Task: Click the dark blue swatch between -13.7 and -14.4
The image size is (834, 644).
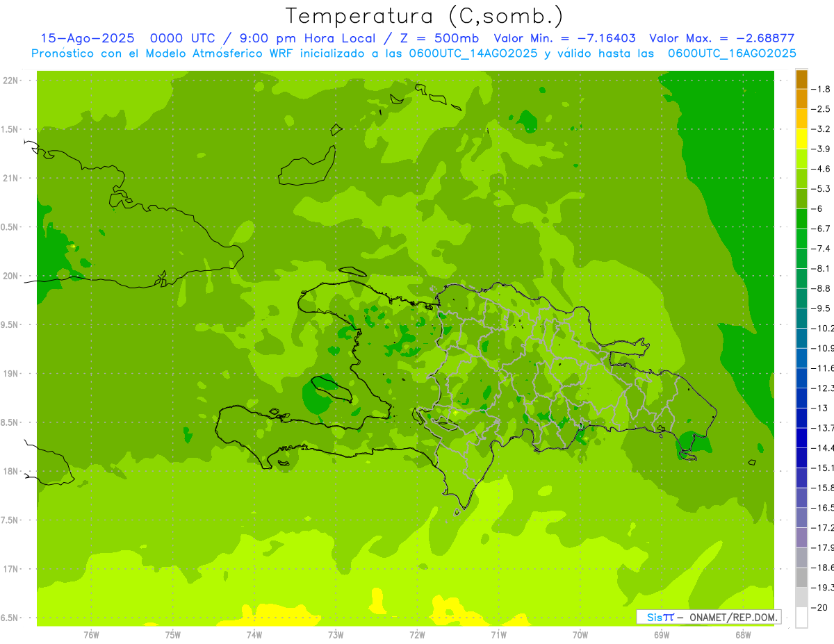Action: [801, 438]
